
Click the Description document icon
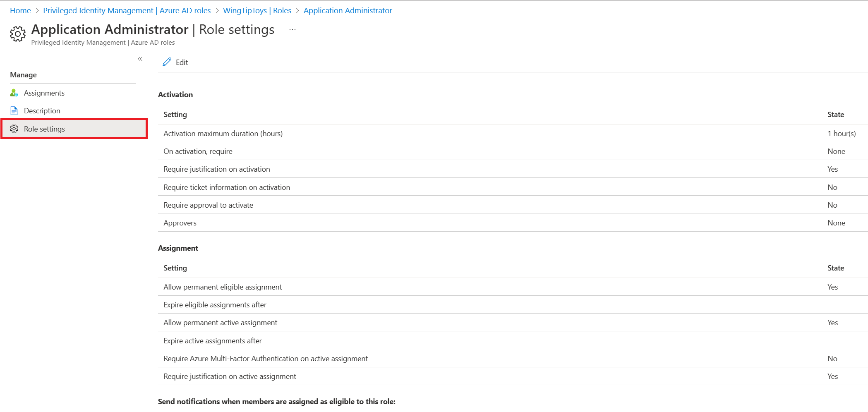[x=14, y=110]
